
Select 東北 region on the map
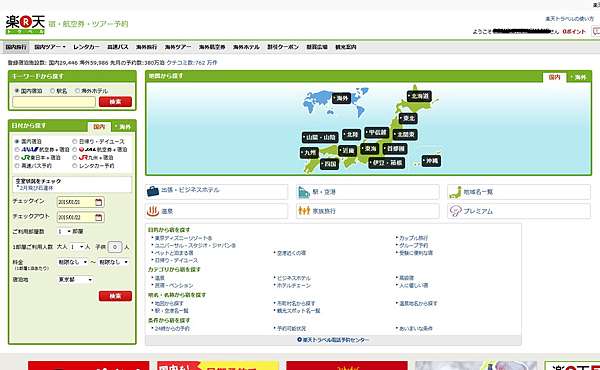tap(408, 118)
